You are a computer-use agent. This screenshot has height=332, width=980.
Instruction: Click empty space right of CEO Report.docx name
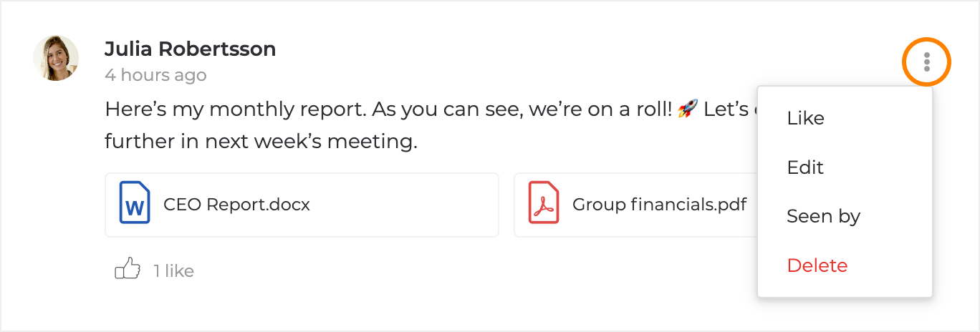coord(401,205)
